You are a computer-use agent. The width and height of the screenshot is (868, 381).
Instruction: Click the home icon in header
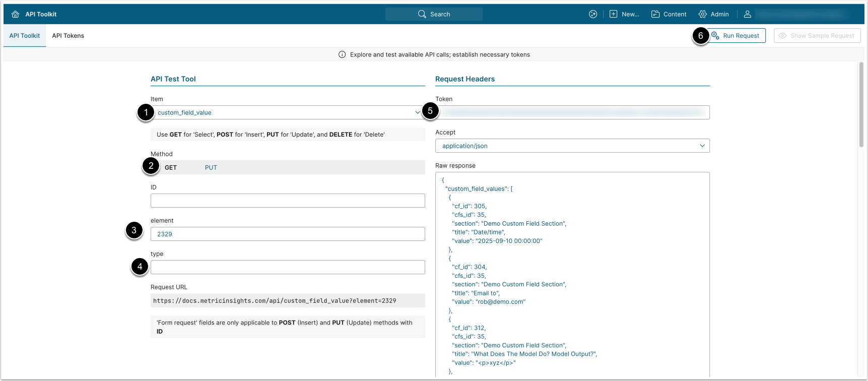15,14
